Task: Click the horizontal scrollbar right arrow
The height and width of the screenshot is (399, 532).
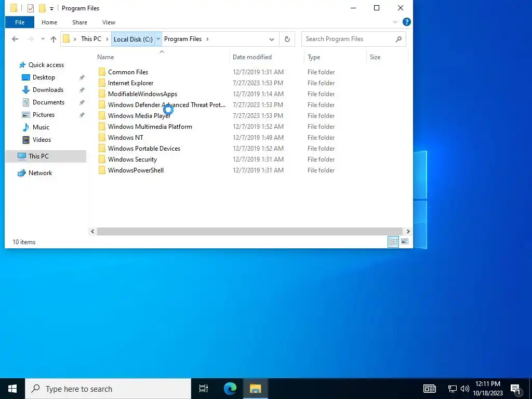Action: pos(408,231)
